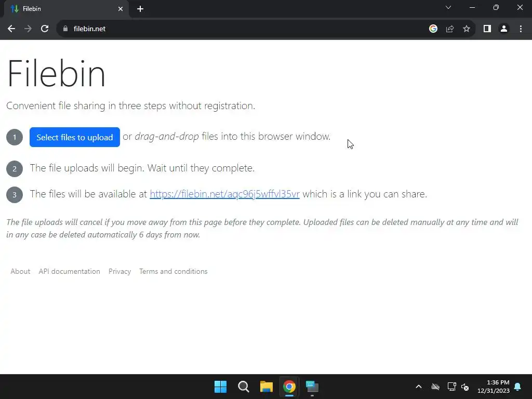Click the Filebin page heading

(x=56, y=73)
